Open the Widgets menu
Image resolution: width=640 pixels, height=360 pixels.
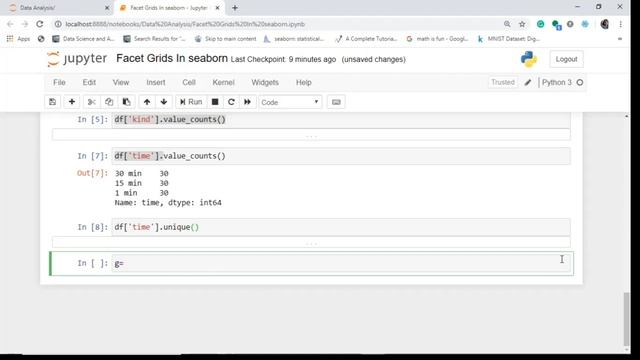pyautogui.click(x=265, y=82)
